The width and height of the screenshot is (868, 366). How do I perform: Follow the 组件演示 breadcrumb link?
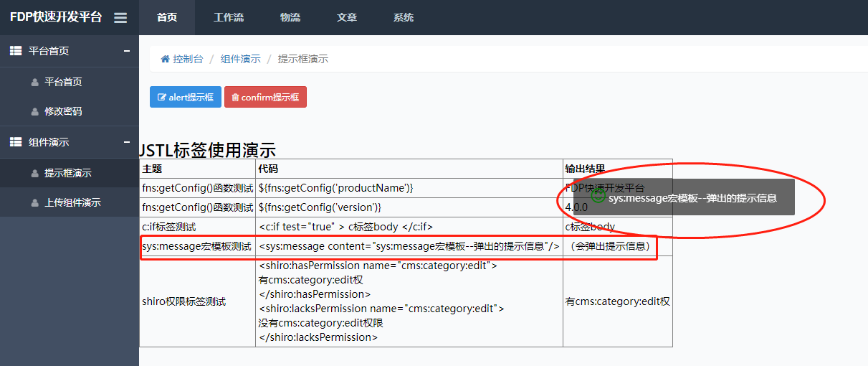[241, 59]
